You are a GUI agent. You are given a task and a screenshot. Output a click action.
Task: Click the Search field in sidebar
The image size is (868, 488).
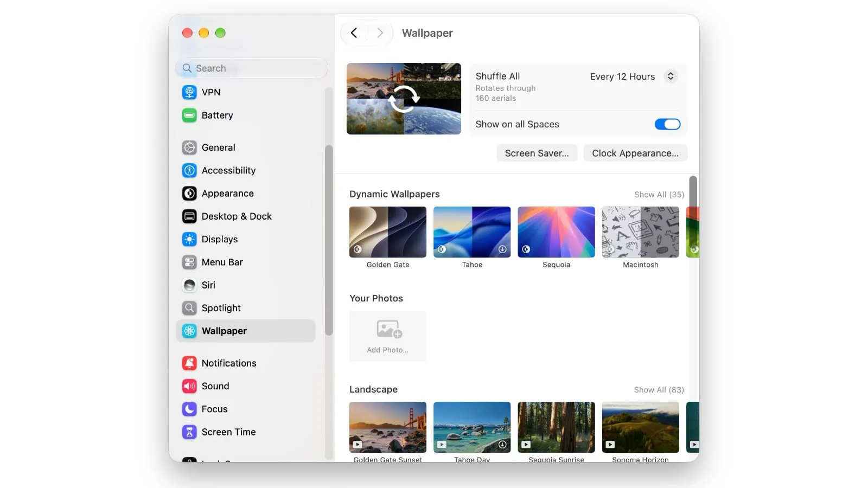pyautogui.click(x=252, y=68)
